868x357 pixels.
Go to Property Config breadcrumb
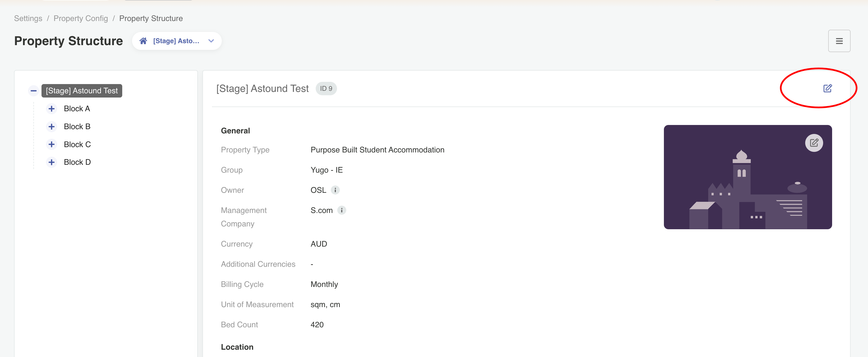80,18
